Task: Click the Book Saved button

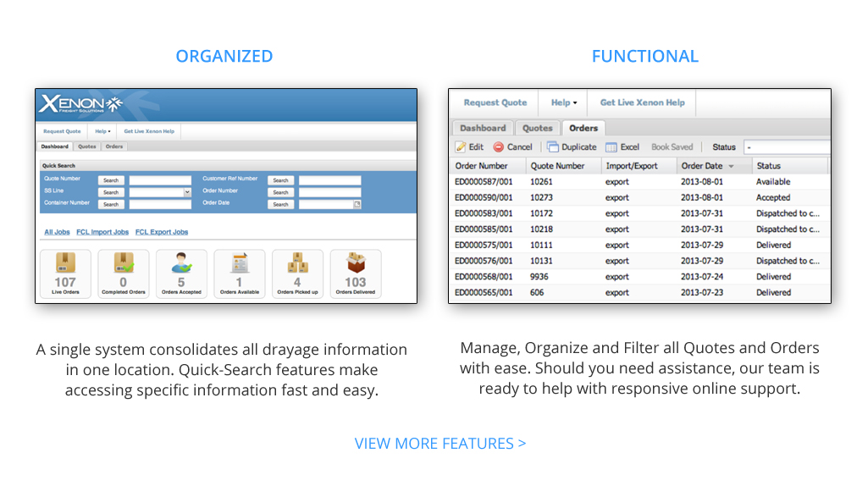Action: coord(672,146)
